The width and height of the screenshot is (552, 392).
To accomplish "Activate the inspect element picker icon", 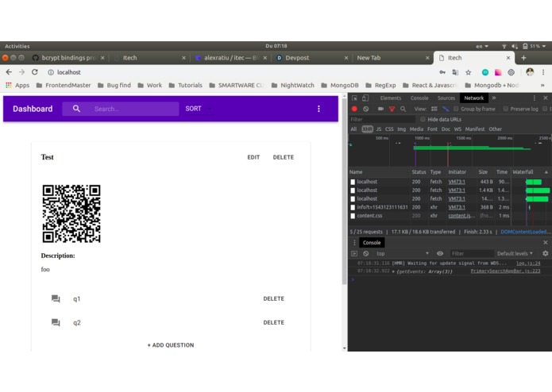I will (354, 98).
